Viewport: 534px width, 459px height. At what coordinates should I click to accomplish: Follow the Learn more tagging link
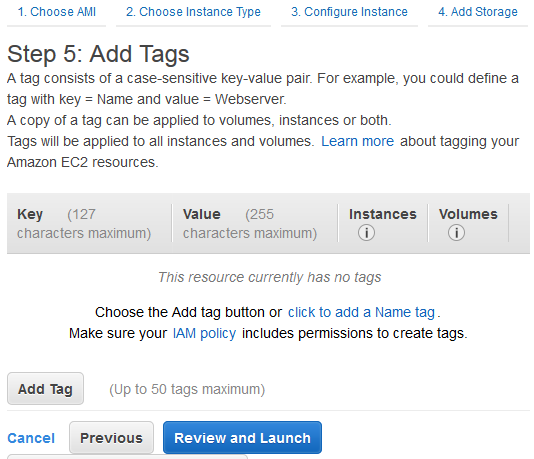click(x=358, y=141)
